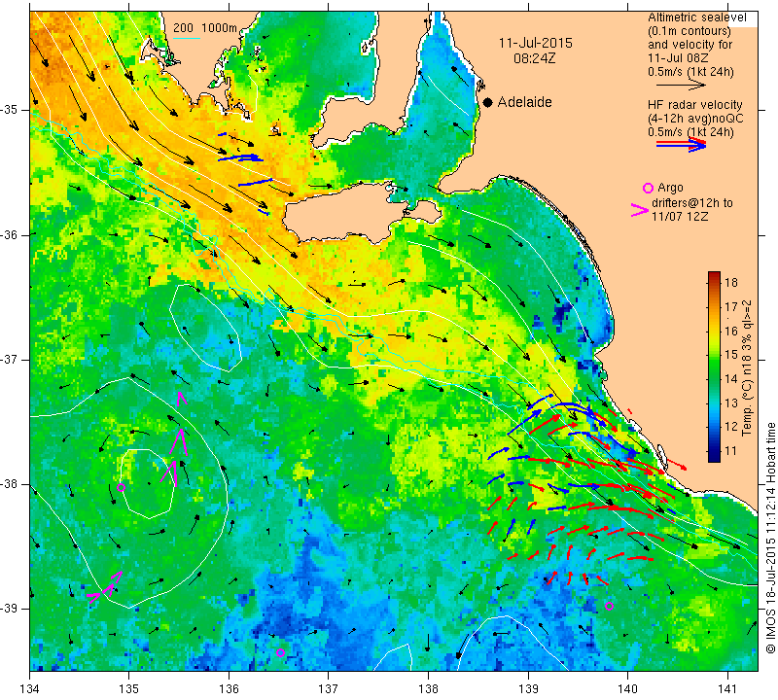Click the 18 value on temperature scale
This screenshot has height=700, width=778.
(x=731, y=283)
